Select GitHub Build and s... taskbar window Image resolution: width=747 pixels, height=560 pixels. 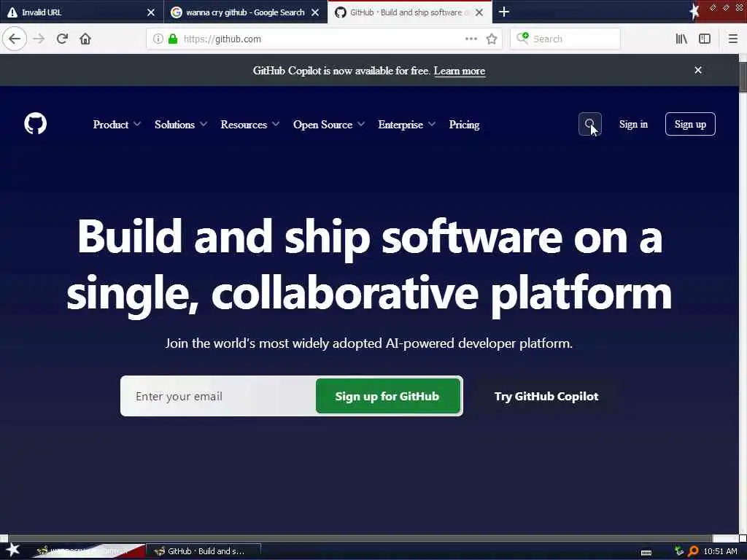[x=204, y=551]
